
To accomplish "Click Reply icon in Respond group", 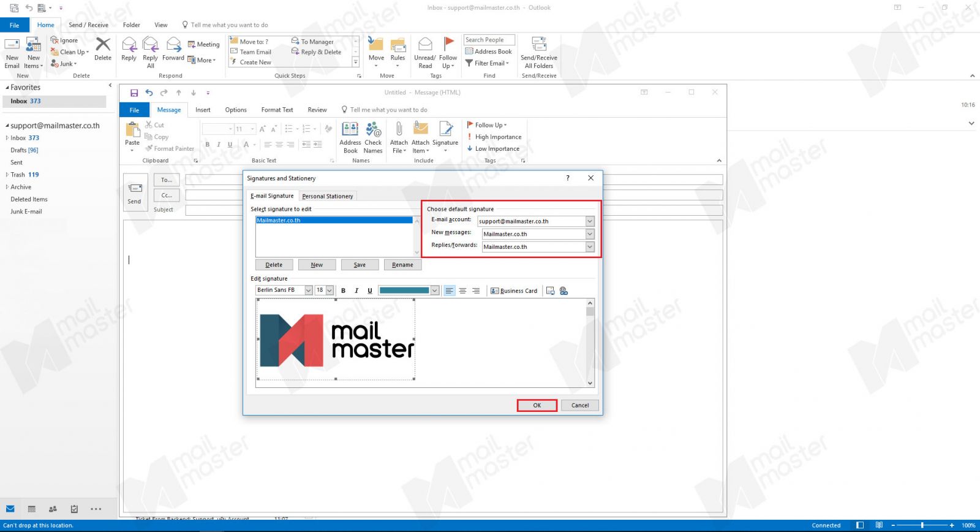I will click(x=129, y=44).
